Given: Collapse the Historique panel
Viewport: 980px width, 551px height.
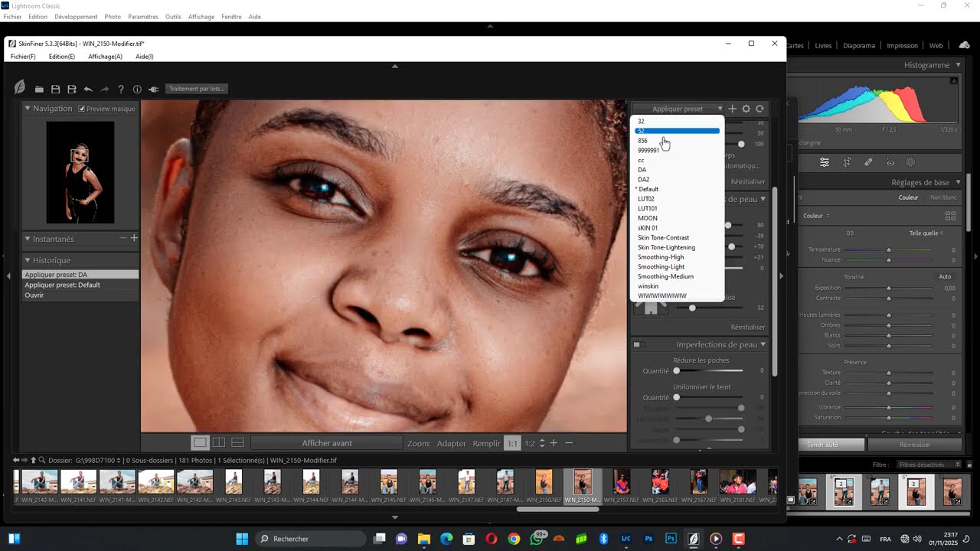Looking at the screenshot, I should (28, 260).
